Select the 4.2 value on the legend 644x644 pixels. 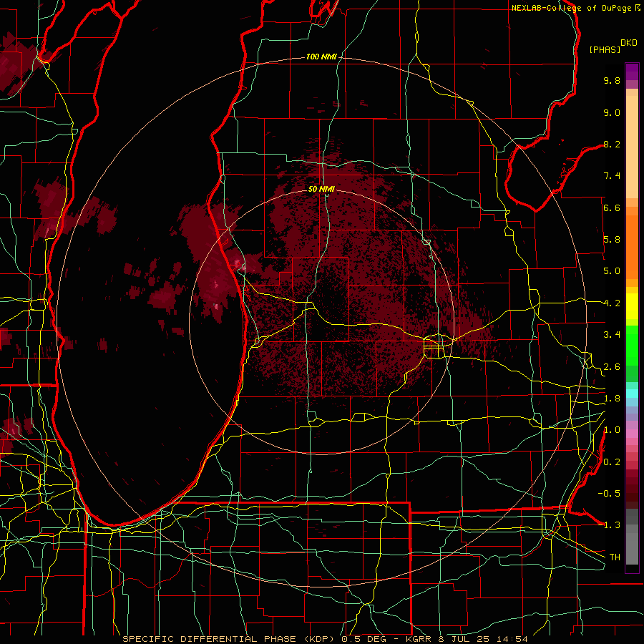pyautogui.click(x=612, y=303)
